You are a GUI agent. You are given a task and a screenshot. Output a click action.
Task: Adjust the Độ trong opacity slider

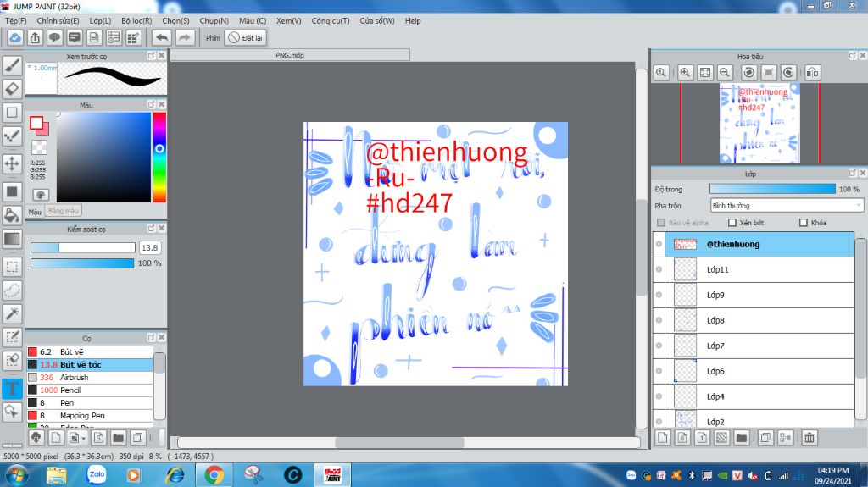(772, 189)
